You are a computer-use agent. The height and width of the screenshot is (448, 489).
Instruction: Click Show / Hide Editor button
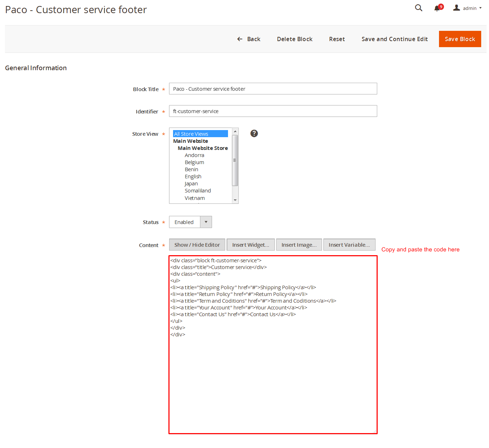point(197,245)
